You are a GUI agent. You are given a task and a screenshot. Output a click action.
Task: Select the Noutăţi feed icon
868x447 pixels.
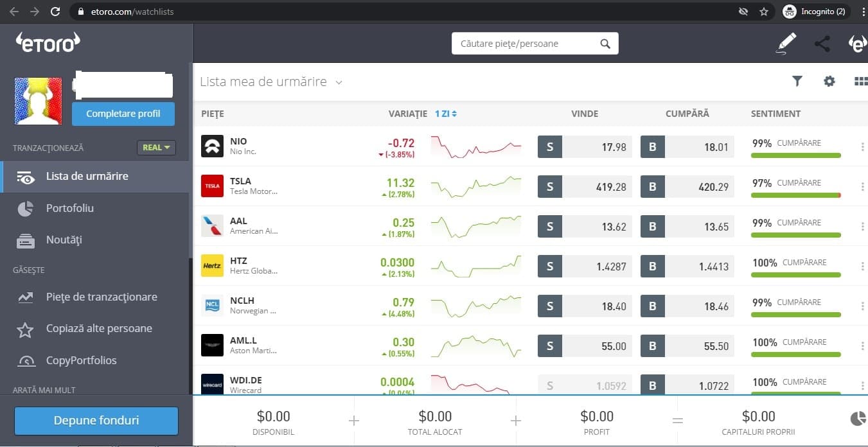tap(24, 240)
